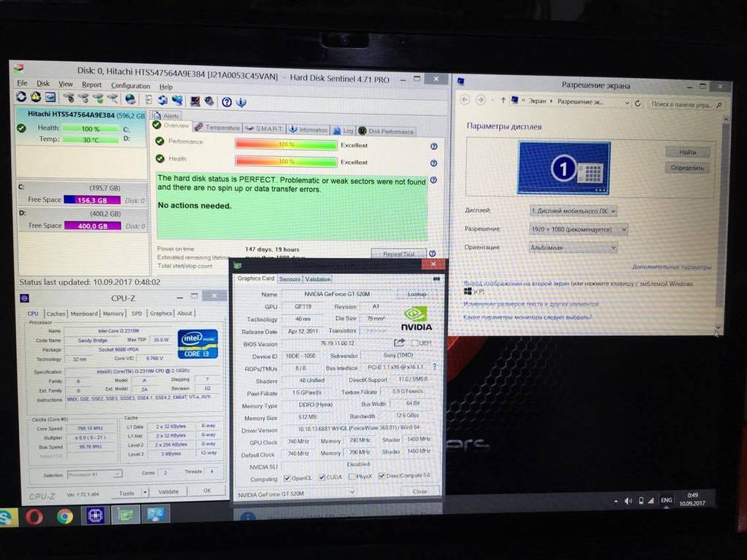Click the C: Free Space 156,3 GB bar

(x=93, y=200)
